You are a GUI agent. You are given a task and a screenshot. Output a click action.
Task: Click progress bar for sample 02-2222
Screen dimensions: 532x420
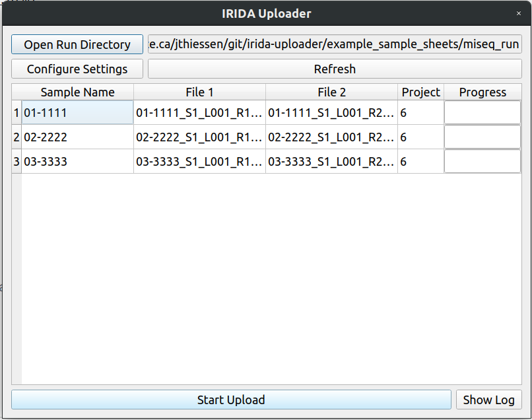tap(482, 137)
